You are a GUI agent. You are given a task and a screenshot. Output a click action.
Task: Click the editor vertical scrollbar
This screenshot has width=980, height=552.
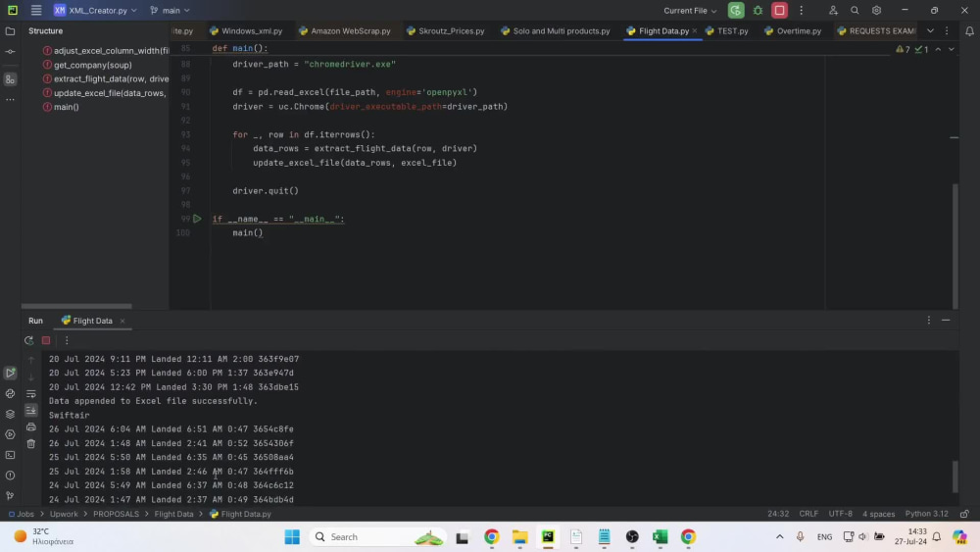[x=955, y=245]
